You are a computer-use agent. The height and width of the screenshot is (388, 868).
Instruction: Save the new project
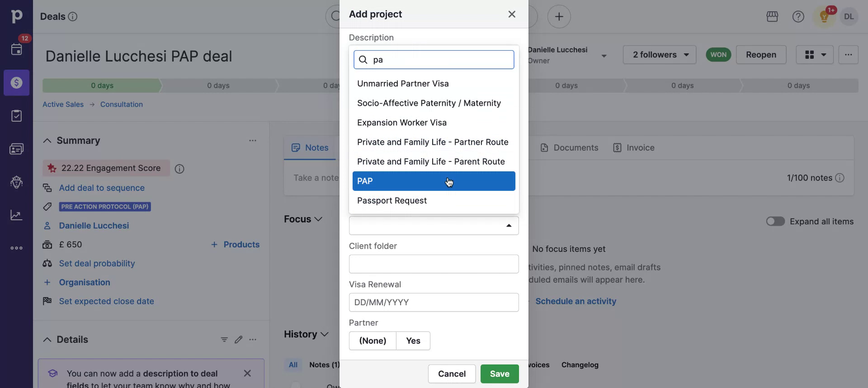coord(499,374)
